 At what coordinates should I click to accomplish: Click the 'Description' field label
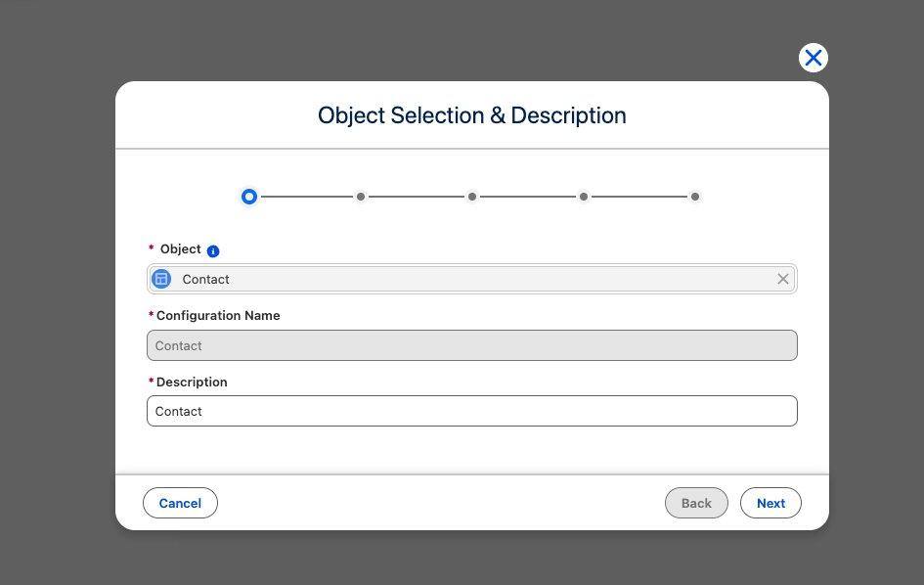[192, 382]
